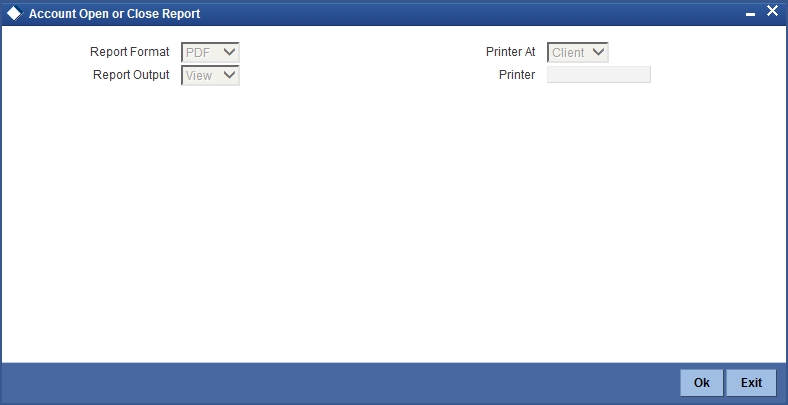The image size is (788, 405).
Task: Expand the Printer At dropdown
Action: [x=577, y=52]
